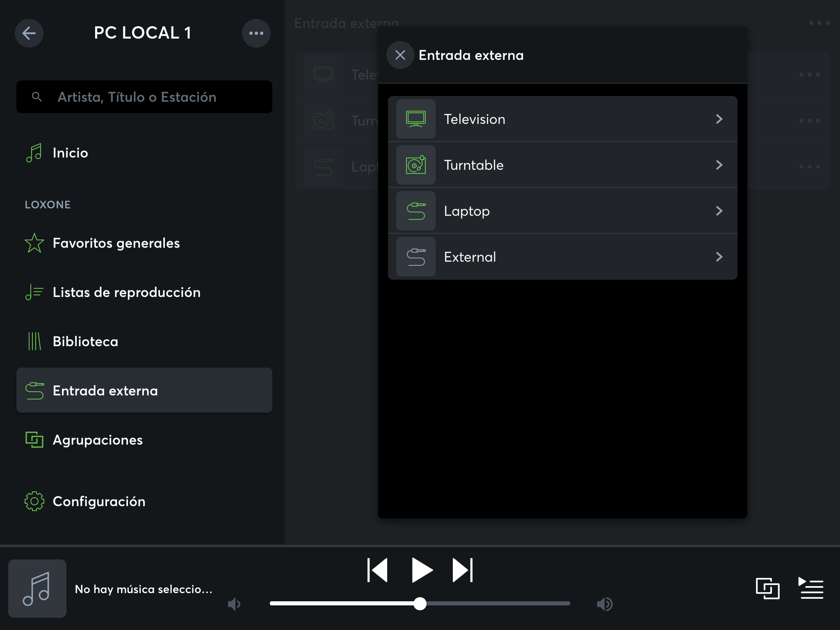Click the grey External cable icon
The width and height of the screenshot is (840, 630).
click(415, 257)
